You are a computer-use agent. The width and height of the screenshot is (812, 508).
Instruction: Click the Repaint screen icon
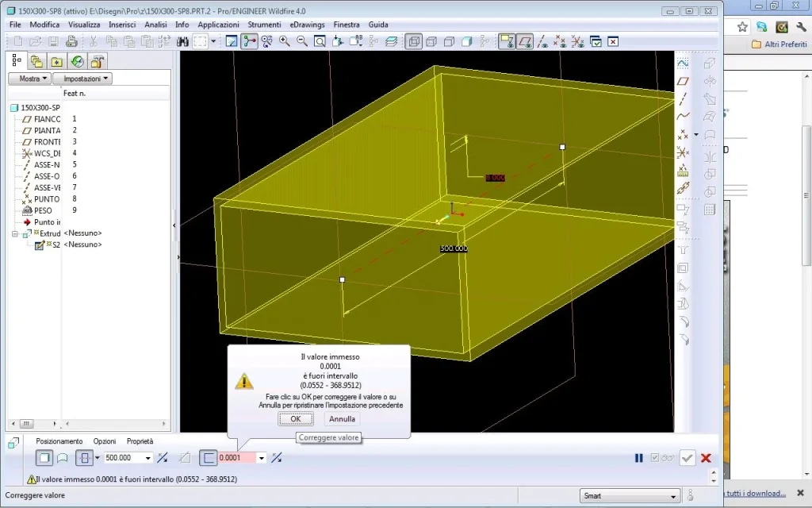point(232,41)
